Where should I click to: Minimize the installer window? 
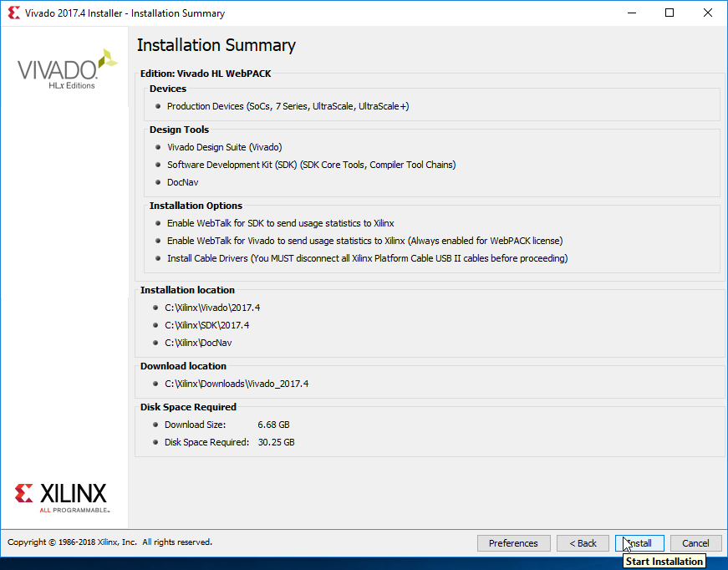632,13
